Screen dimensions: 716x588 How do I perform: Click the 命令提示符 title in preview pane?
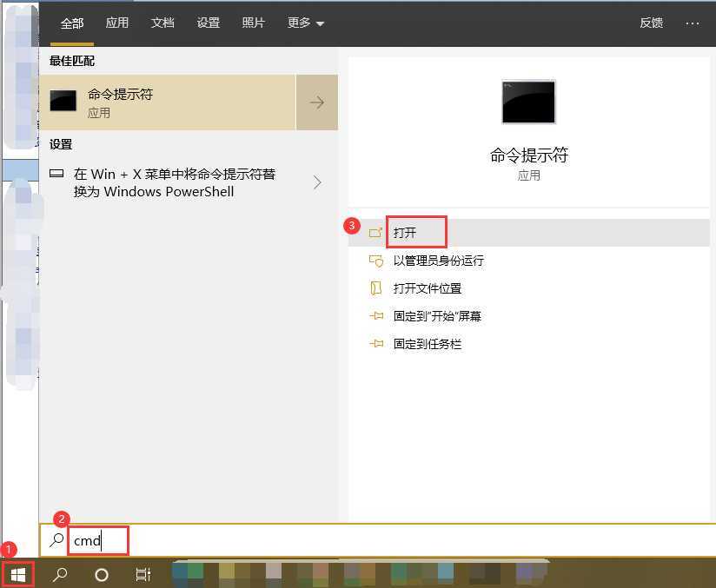[x=529, y=155]
